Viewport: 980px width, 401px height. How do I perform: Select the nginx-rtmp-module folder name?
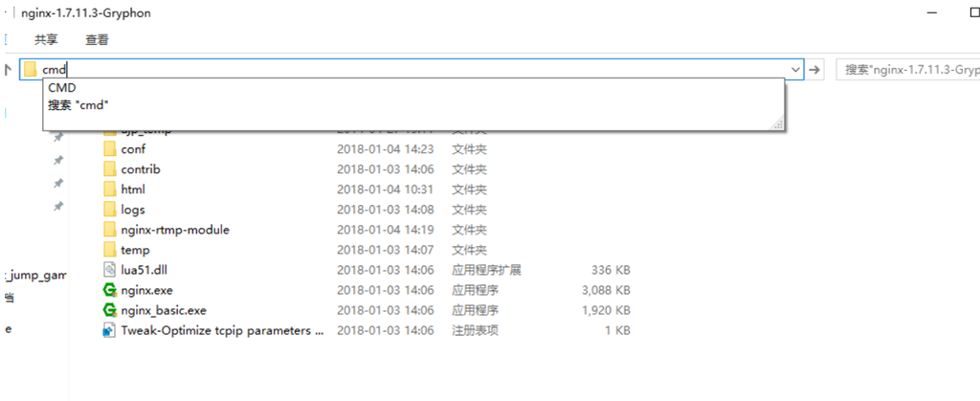175,230
